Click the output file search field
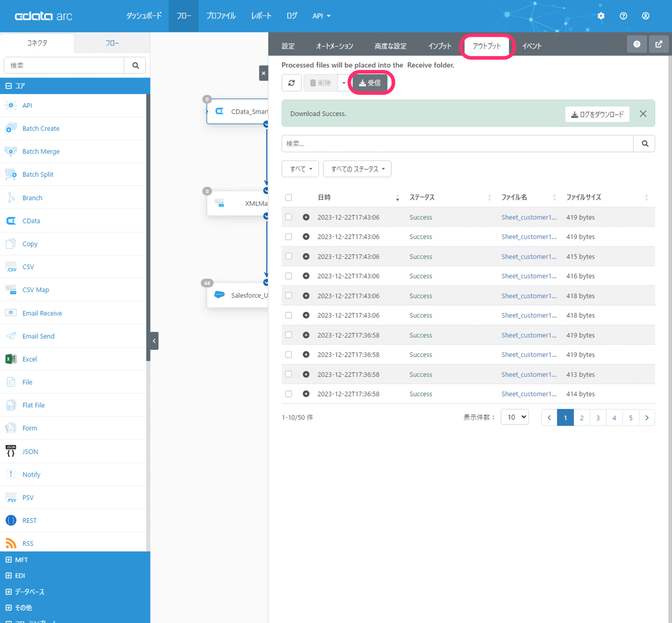 click(457, 143)
